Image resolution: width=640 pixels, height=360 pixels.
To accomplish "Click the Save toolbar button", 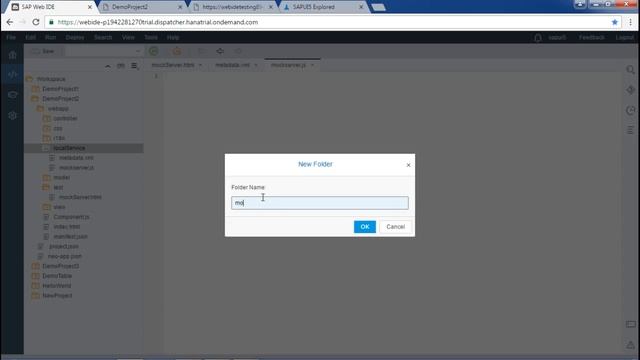I will [x=44, y=51].
